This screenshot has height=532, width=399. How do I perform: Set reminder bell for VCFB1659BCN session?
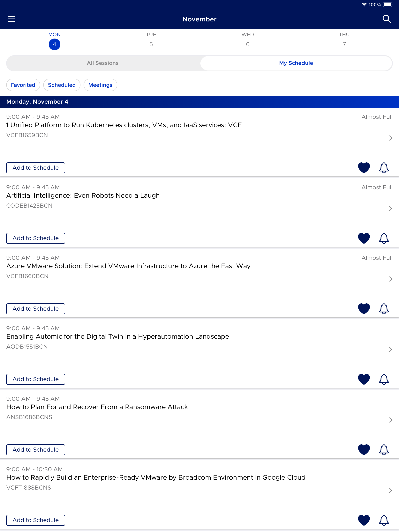tap(384, 168)
